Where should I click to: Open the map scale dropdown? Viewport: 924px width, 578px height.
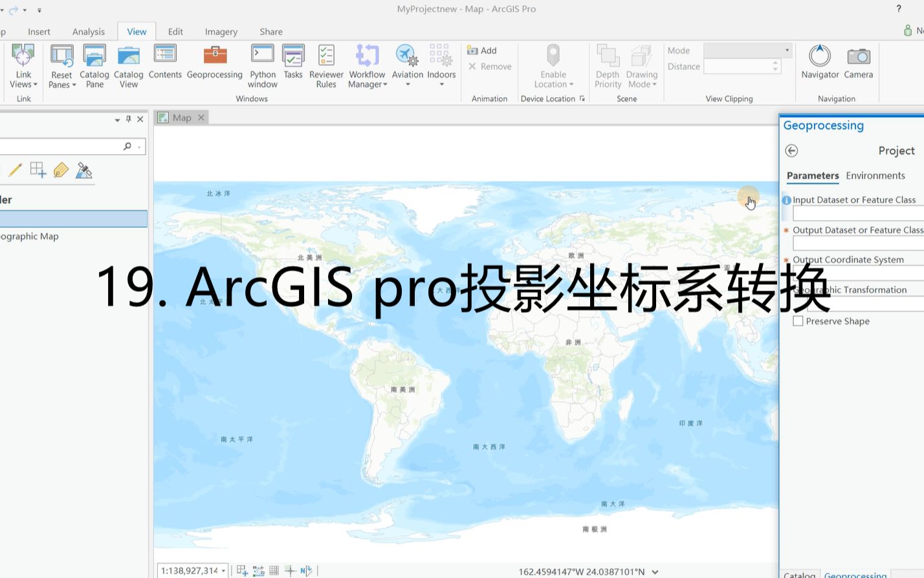tap(223, 571)
